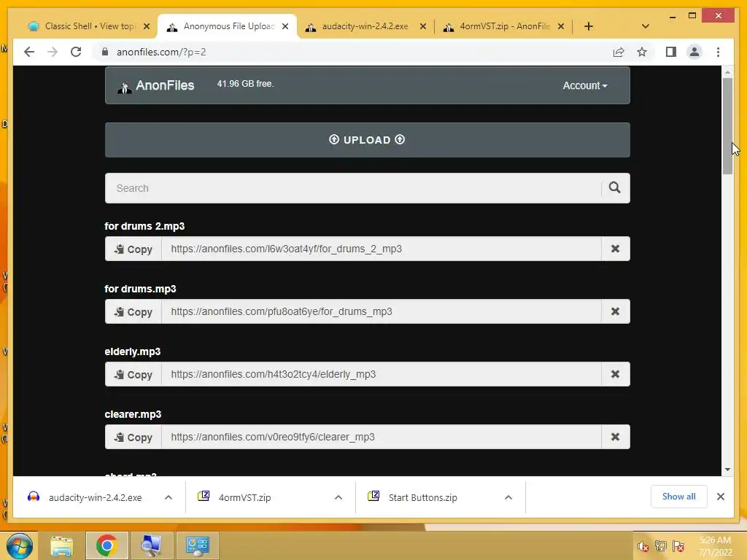Expand options for audacity-win-2.4.2.exe download
The width and height of the screenshot is (747, 560).
pos(169,497)
